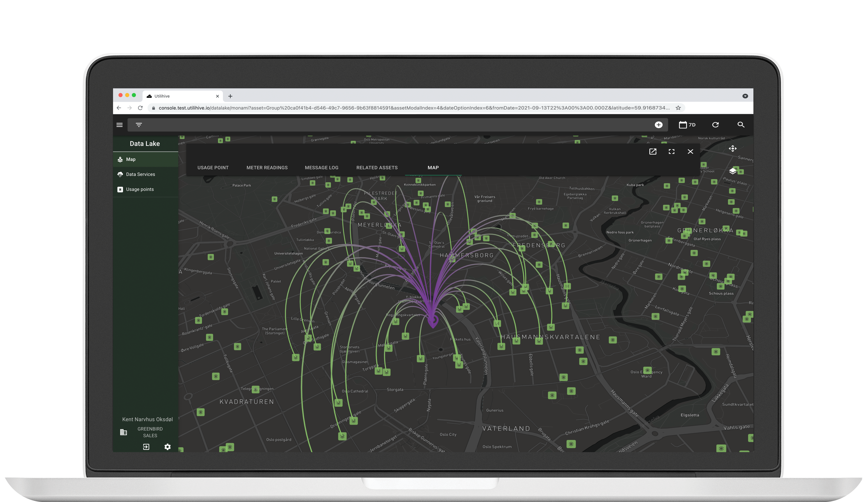Click the organization building icon

tap(123, 432)
